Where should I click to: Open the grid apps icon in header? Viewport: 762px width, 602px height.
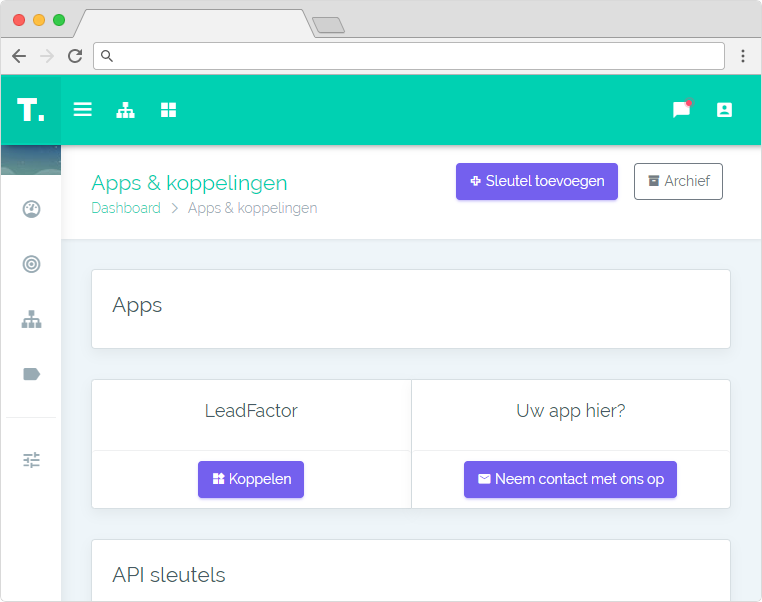point(168,110)
